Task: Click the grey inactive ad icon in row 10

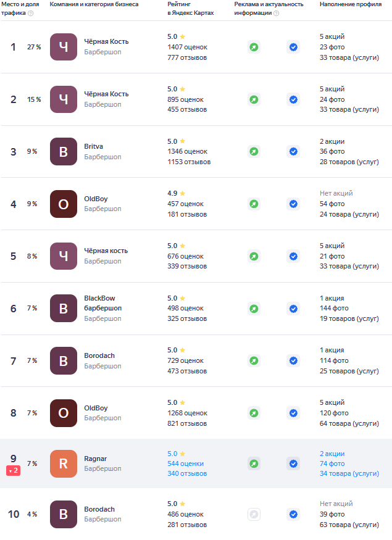Action: point(254,514)
